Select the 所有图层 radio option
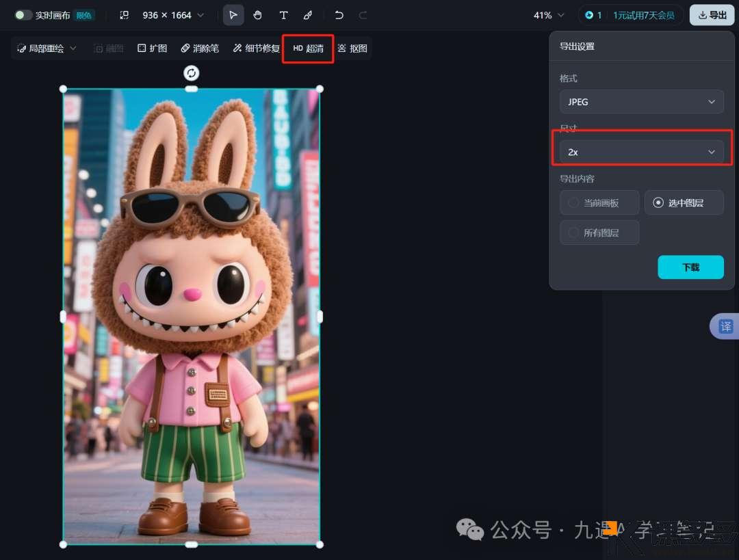The height and width of the screenshot is (560, 739). [x=599, y=232]
